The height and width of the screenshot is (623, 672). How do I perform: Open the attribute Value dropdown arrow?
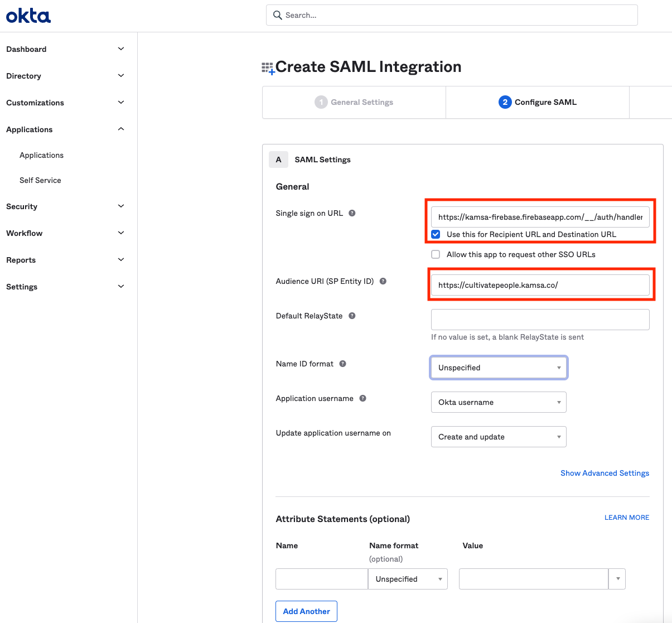(617, 579)
